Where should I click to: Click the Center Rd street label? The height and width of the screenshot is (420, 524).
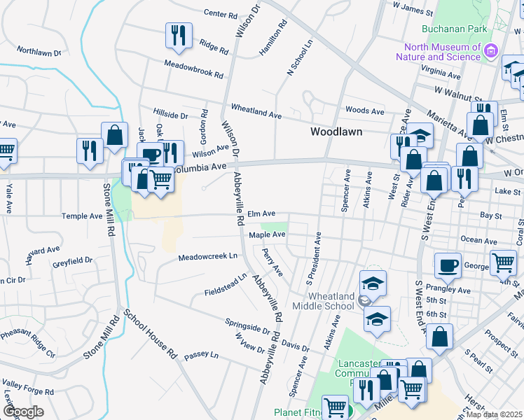[x=221, y=14]
